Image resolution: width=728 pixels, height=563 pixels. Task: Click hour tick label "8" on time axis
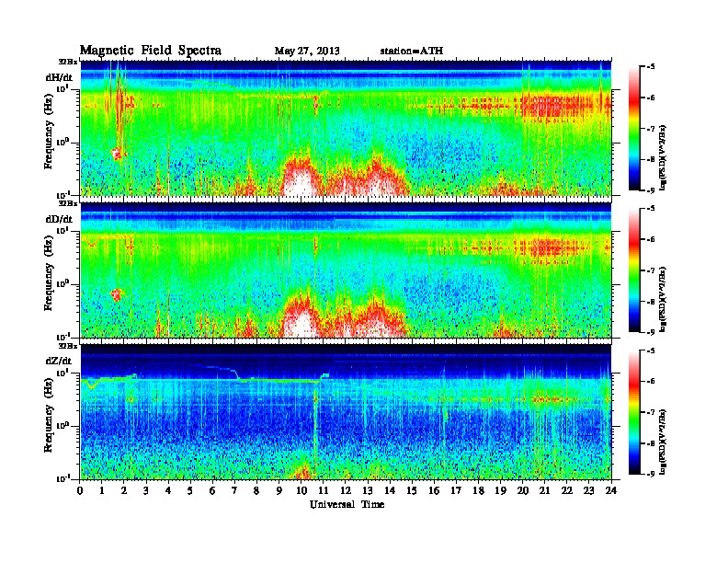click(x=256, y=490)
